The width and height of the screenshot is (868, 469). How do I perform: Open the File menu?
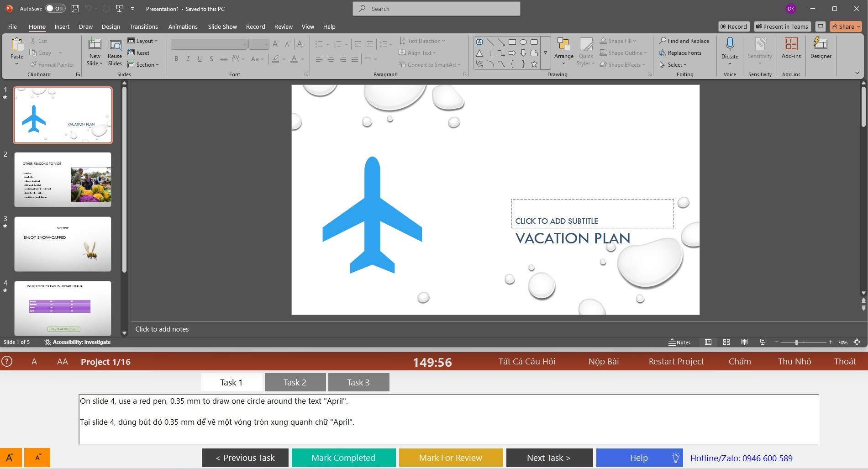[12, 26]
